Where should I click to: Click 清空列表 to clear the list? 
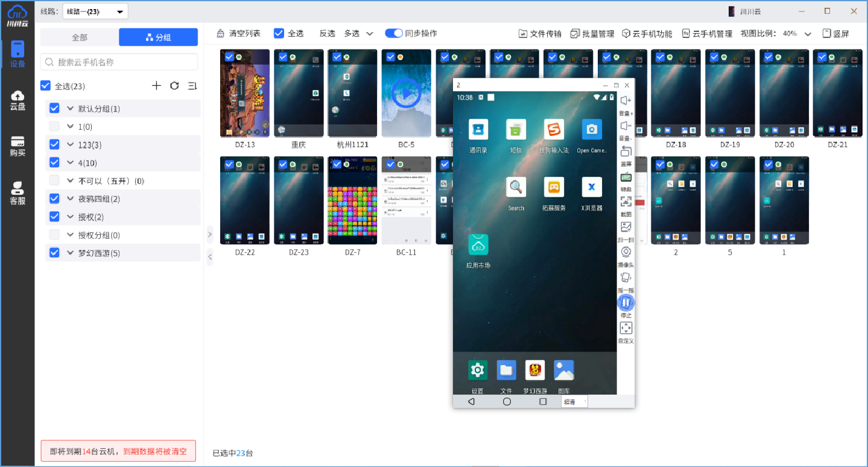[243, 33]
